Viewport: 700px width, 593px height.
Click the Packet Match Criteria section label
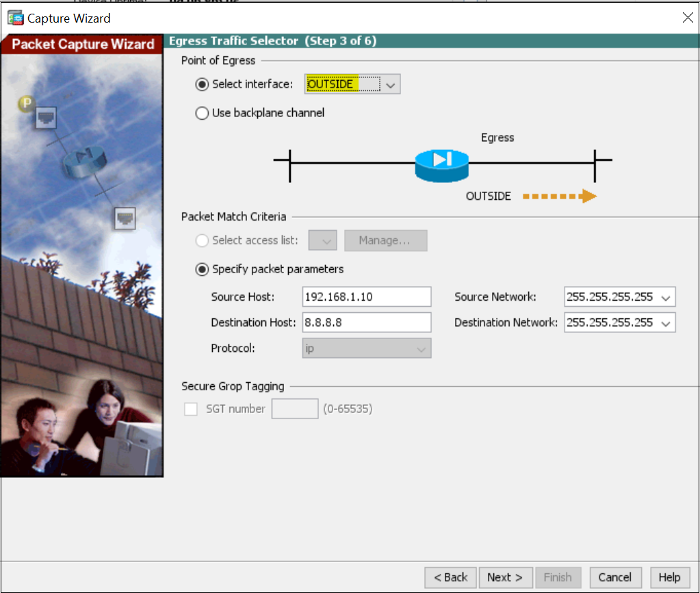point(233,217)
